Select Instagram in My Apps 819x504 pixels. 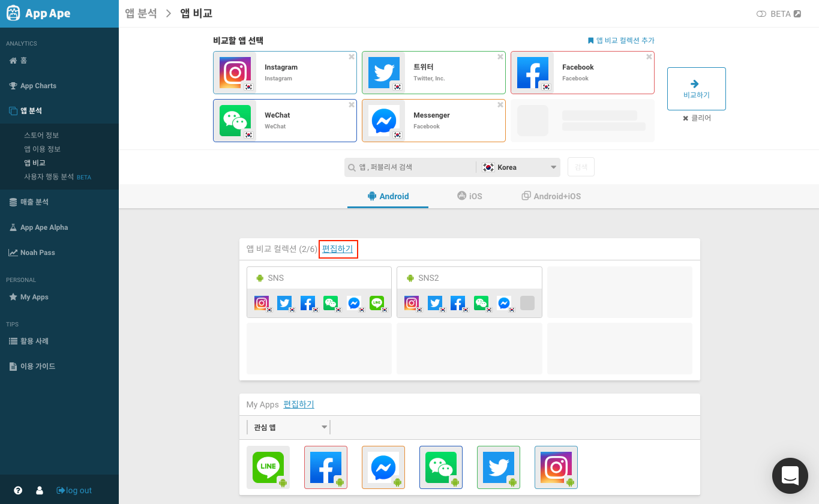click(556, 467)
